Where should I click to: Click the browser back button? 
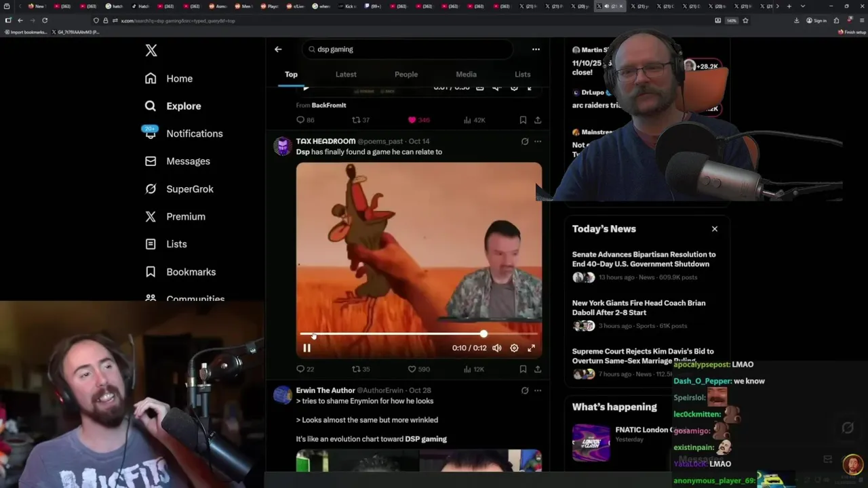(x=20, y=20)
